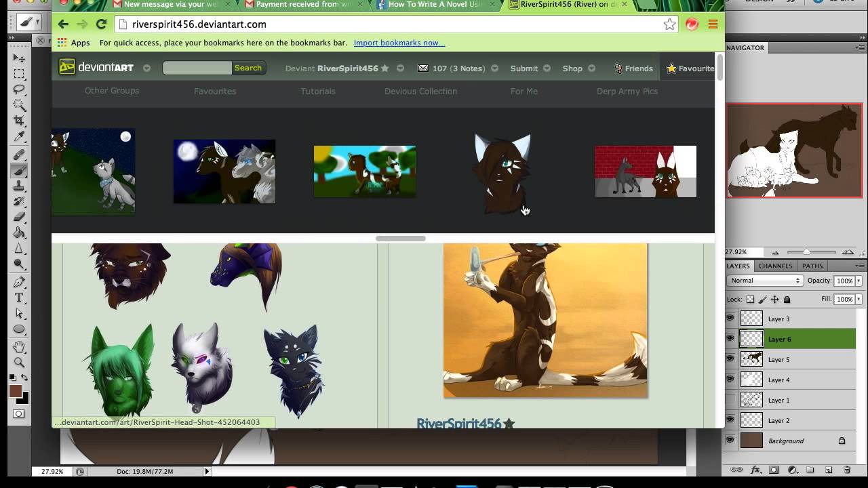Select the Pen tool

pos(19,283)
